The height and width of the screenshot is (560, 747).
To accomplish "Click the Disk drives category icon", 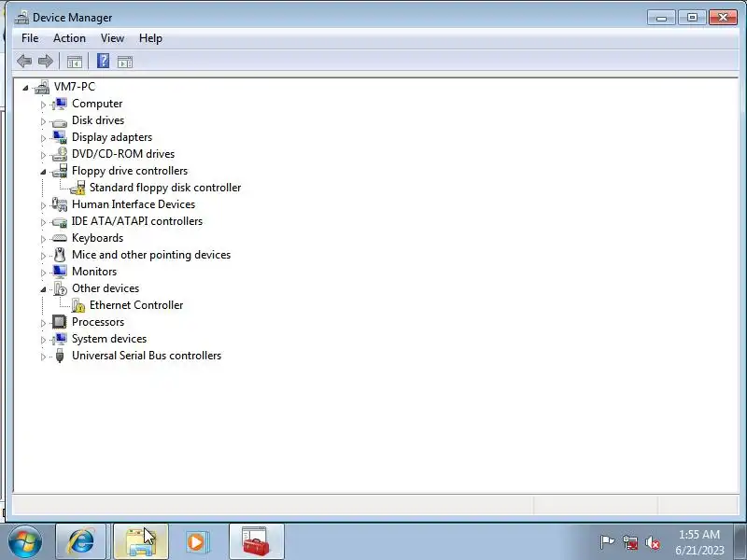I will coord(60,121).
